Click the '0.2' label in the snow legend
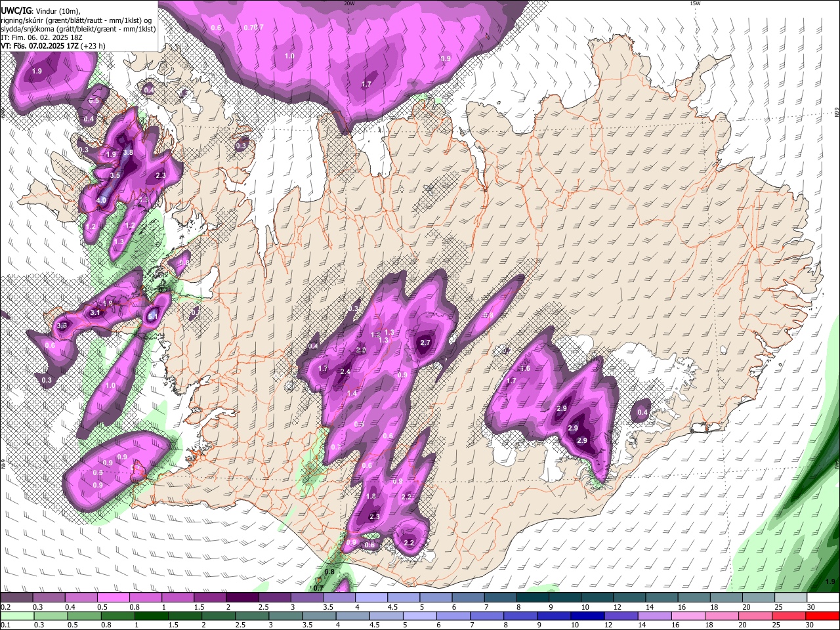 pos(5,607)
